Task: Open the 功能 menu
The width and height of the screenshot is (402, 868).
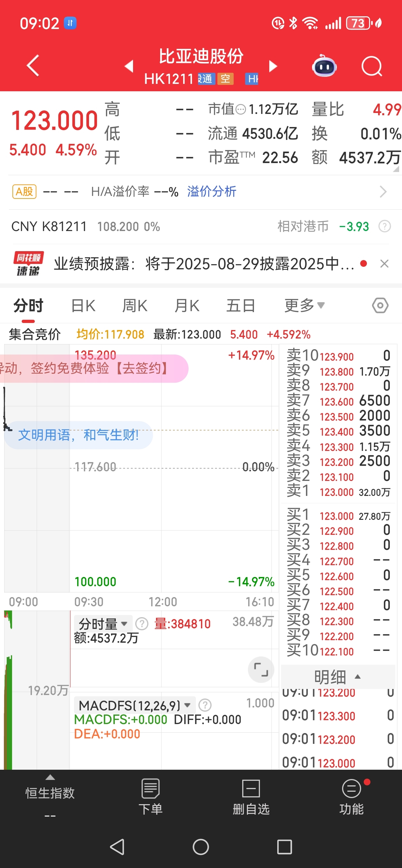Action: coord(352,797)
